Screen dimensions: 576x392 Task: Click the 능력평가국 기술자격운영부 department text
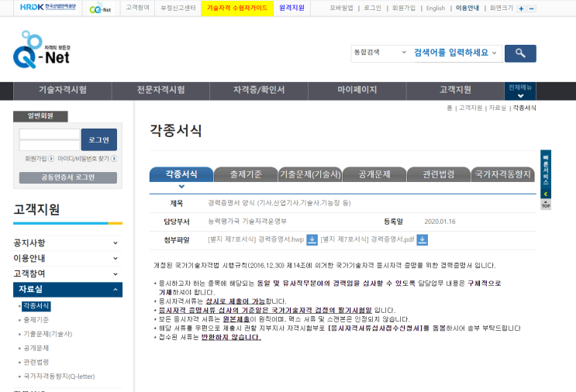pos(247,222)
